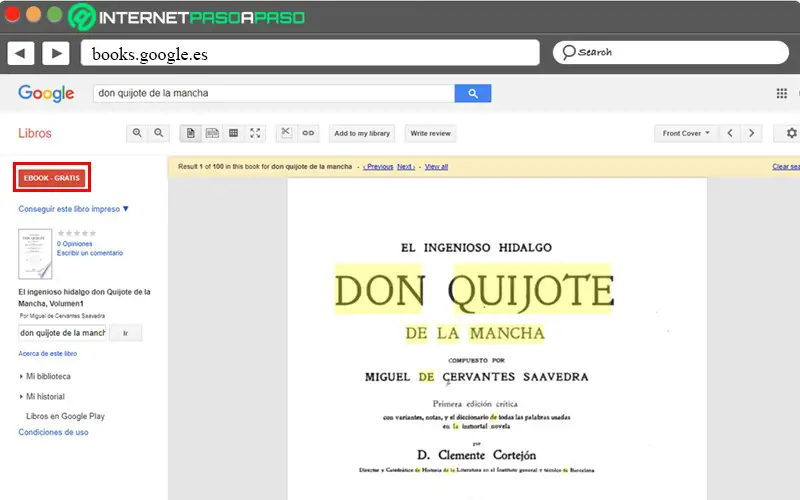Click the browser back arrow button
The image size is (800, 500).
(20, 53)
